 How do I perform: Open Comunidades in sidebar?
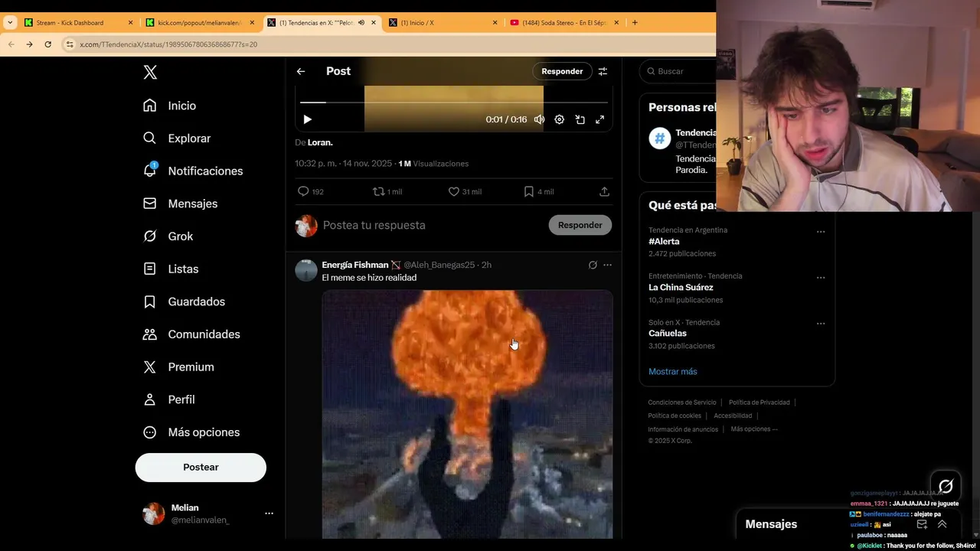point(191,334)
